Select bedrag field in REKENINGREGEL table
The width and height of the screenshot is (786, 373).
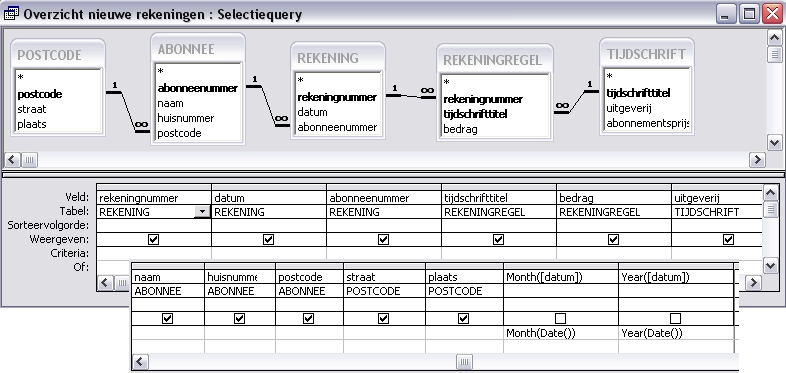click(x=460, y=129)
